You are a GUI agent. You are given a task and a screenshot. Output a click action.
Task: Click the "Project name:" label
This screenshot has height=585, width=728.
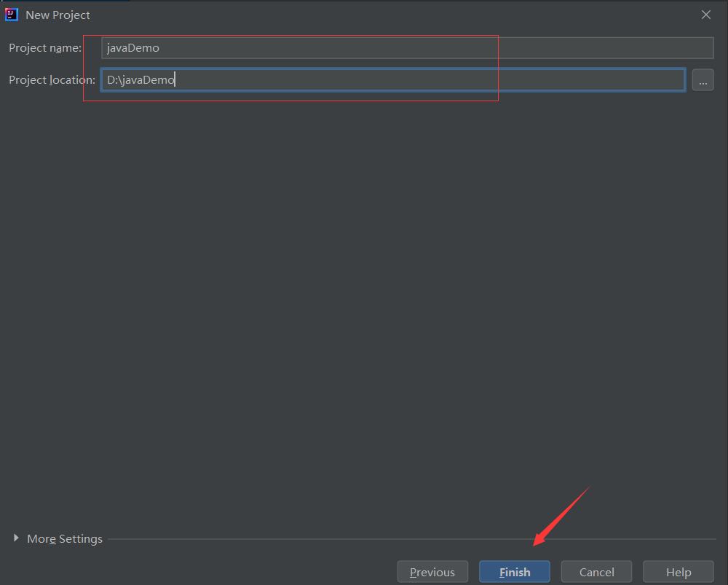pos(45,48)
